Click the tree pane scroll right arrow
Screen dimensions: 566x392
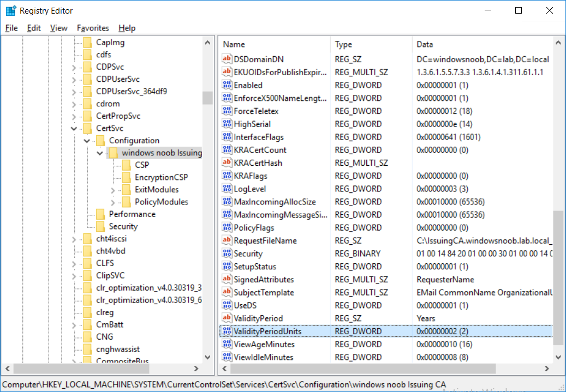click(196, 369)
